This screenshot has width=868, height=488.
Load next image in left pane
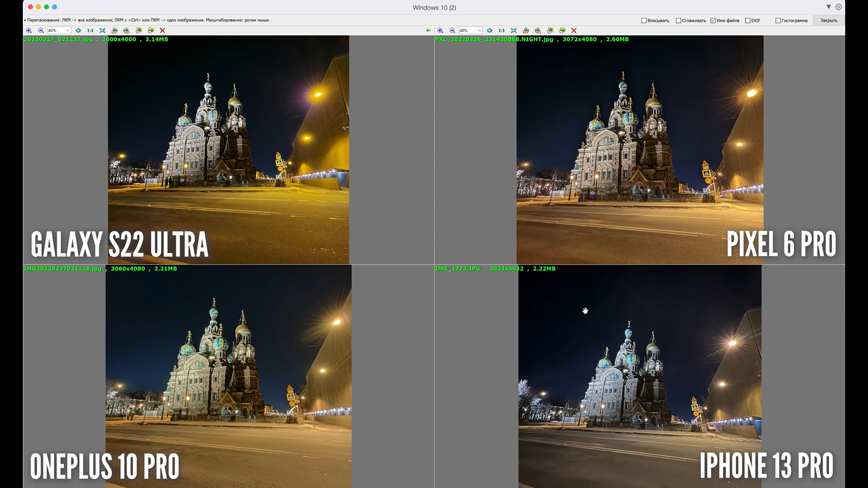(151, 30)
